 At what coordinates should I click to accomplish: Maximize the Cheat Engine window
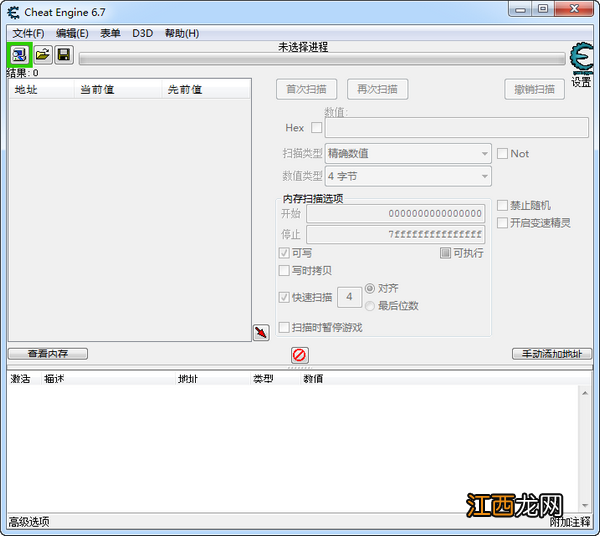coord(543,9)
